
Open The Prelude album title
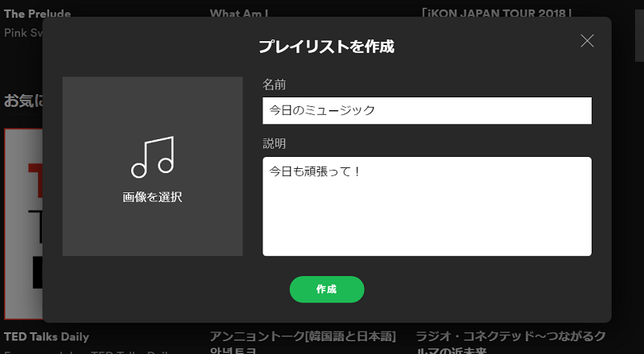pos(37,12)
